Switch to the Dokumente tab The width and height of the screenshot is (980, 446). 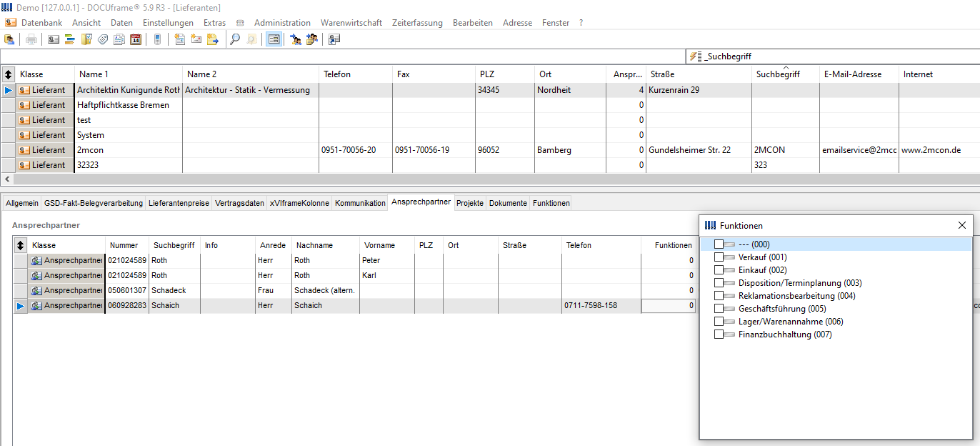[x=508, y=203]
